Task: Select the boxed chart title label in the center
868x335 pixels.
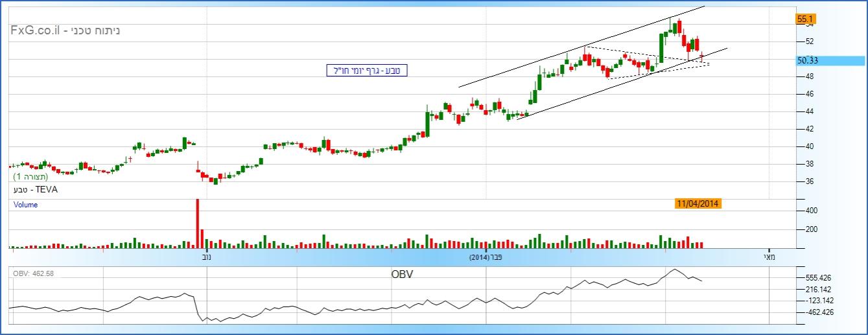Action: tap(367, 71)
